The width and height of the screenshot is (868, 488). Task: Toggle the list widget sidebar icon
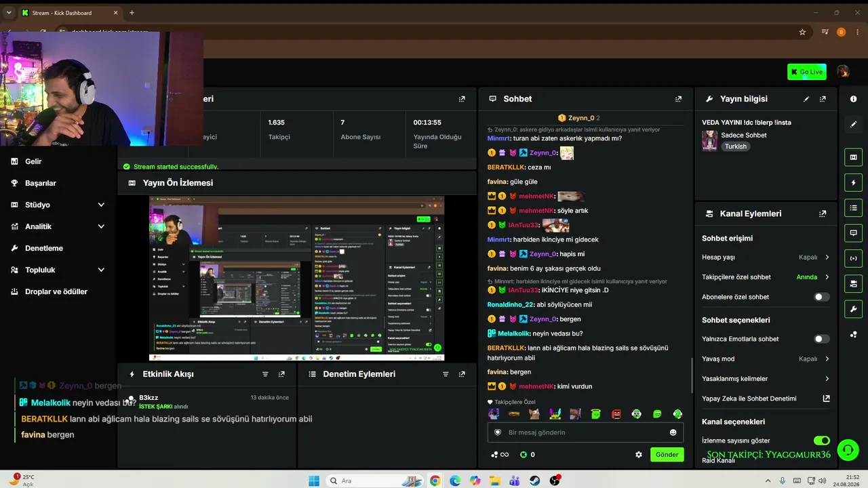coord(853,207)
